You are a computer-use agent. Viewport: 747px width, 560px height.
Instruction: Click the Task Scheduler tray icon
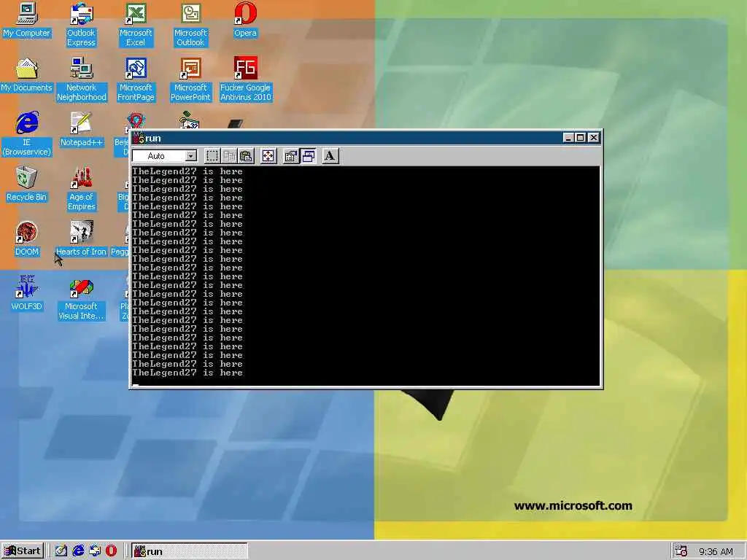pos(681,551)
